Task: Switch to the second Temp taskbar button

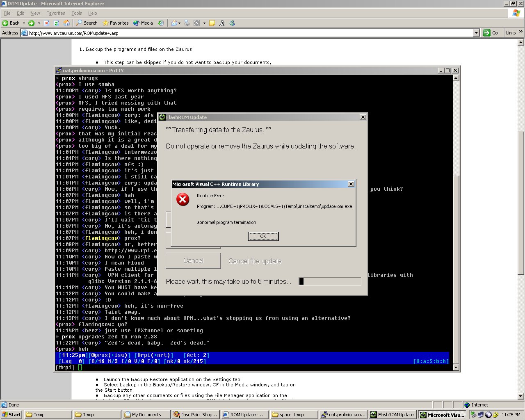Action: click(97, 415)
